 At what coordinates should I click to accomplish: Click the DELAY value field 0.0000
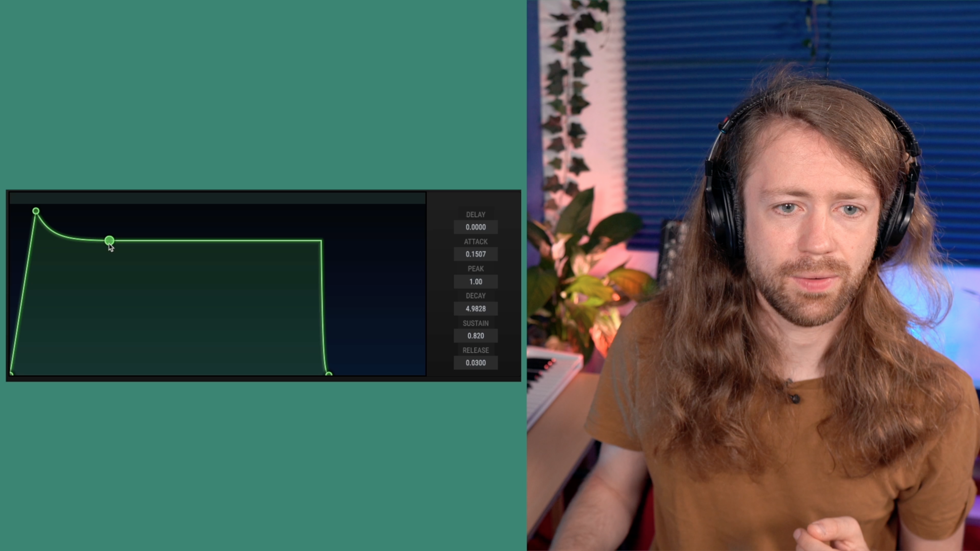475,227
